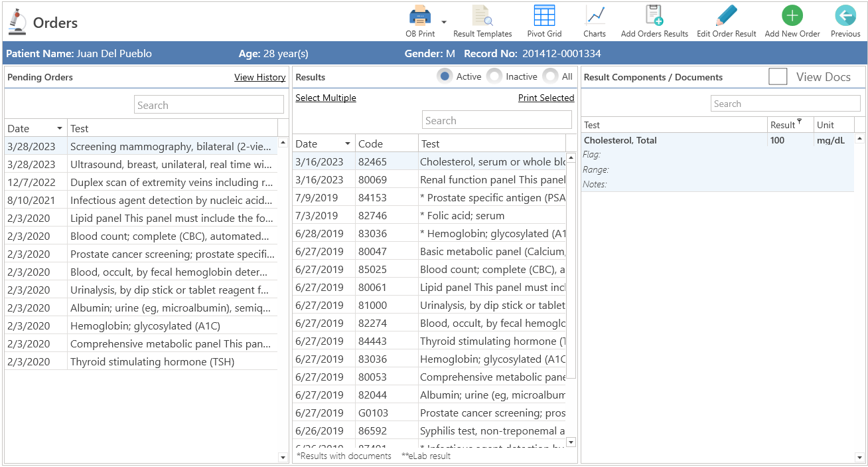Open the View History link
The image size is (868, 467).
pos(260,77)
